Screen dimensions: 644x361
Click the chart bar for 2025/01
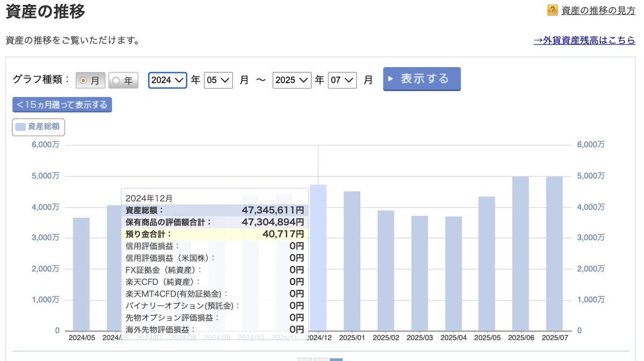[352, 261]
